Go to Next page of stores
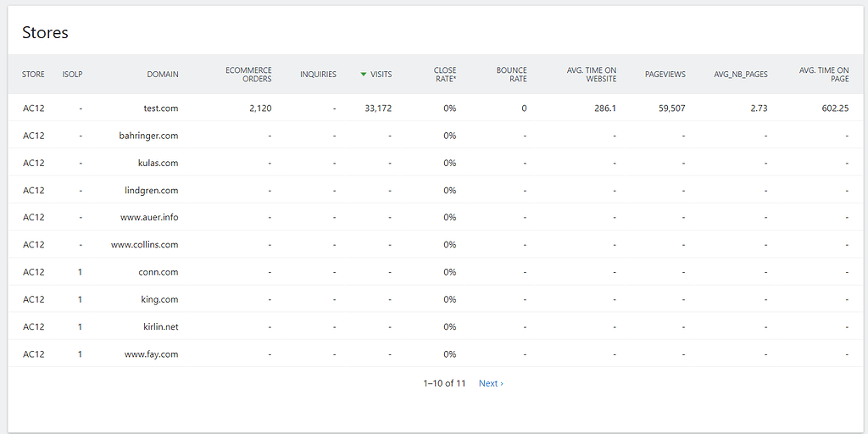 [491, 383]
